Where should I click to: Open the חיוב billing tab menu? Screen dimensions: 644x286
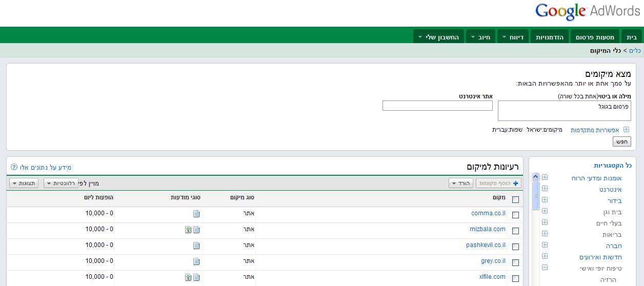[x=481, y=37]
